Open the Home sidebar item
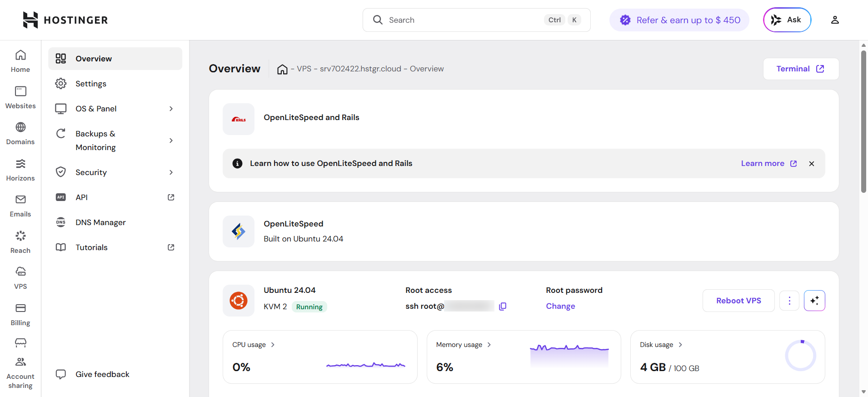The height and width of the screenshot is (397, 868). point(20,61)
